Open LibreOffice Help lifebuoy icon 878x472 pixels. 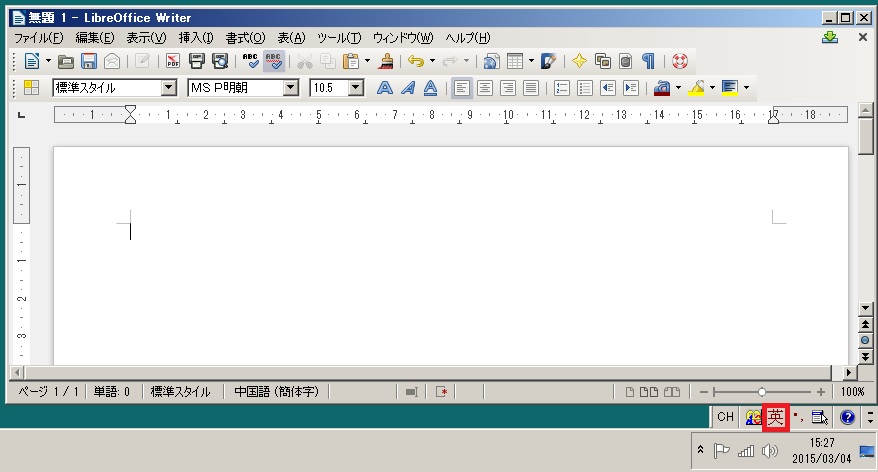[680, 61]
